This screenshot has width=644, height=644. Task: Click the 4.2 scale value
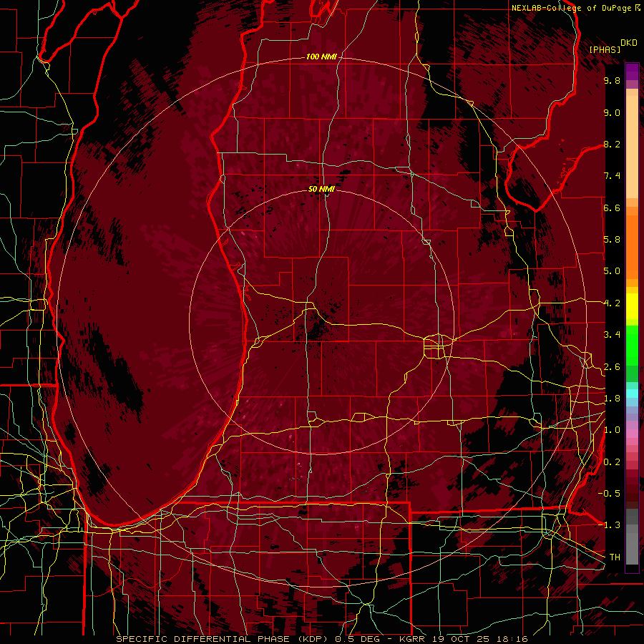coord(612,303)
